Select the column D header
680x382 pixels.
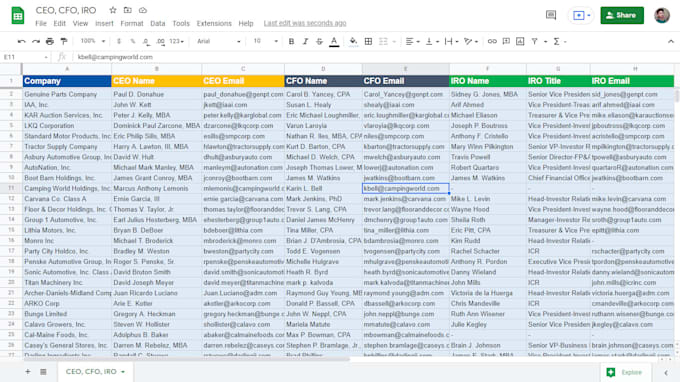click(x=323, y=69)
